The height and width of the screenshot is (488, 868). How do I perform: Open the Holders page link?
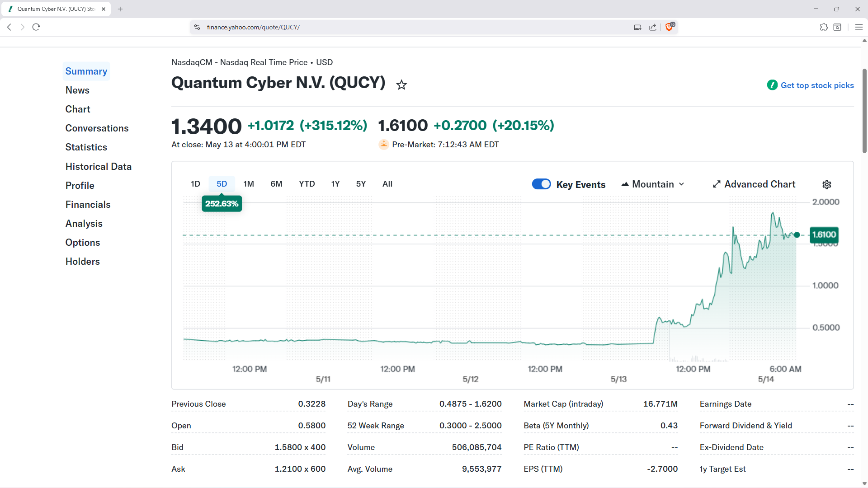[82, 262]
